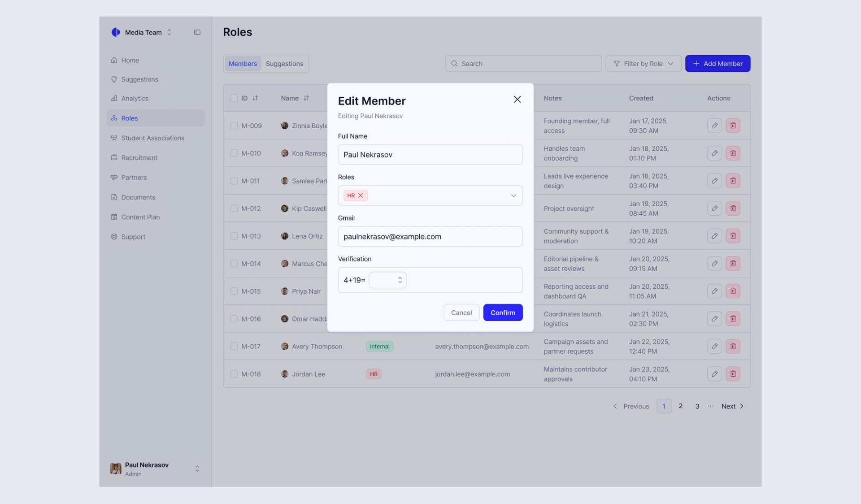Screen dimensions: 861x504
Task: Click the Add Member button
Action: (717, 64)
